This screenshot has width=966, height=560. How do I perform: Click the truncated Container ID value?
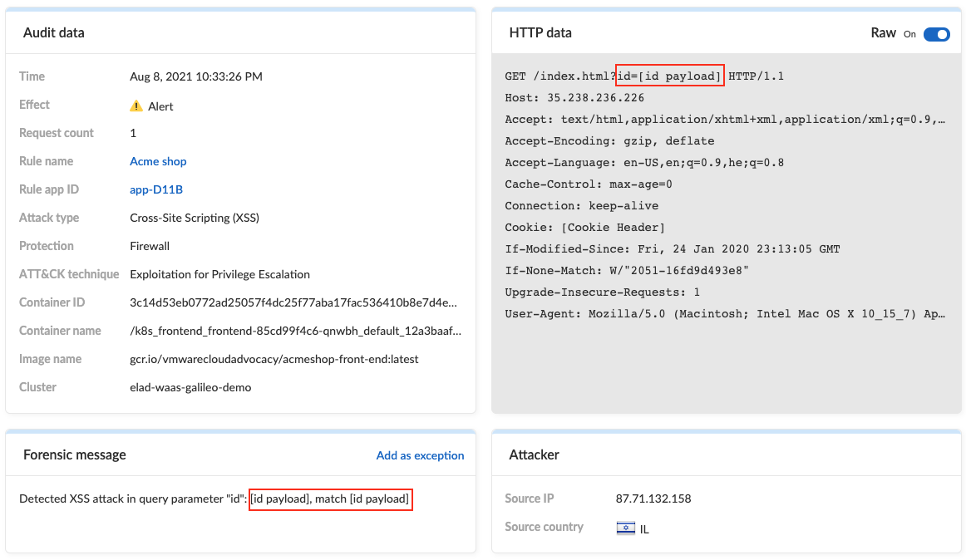click(x=293, y=302)
